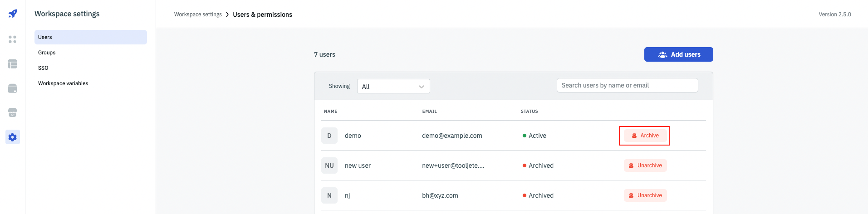Open the apps dashboard icon in sidebar
The image size is (868, 214).
(x=13, y=39)
